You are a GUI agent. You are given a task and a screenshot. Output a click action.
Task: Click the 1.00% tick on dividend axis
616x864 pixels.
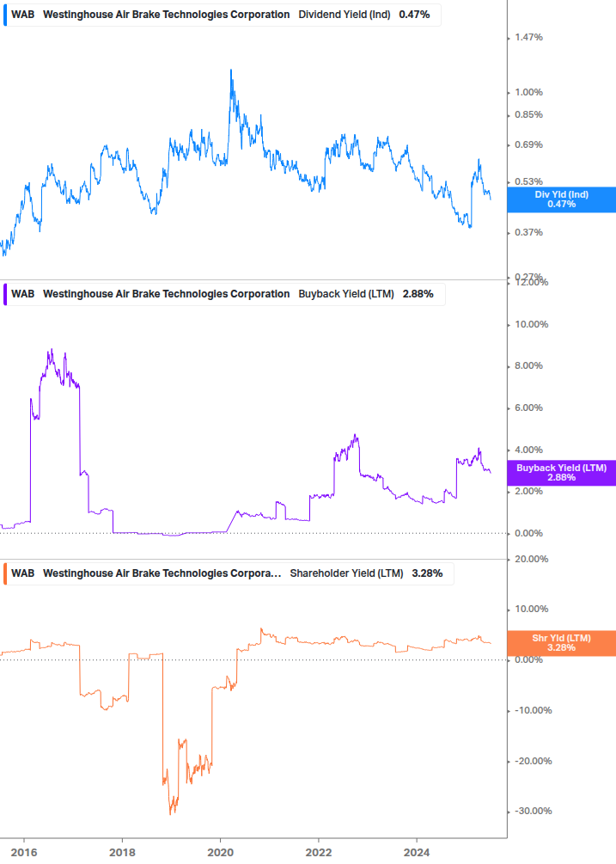coord(529,93)
